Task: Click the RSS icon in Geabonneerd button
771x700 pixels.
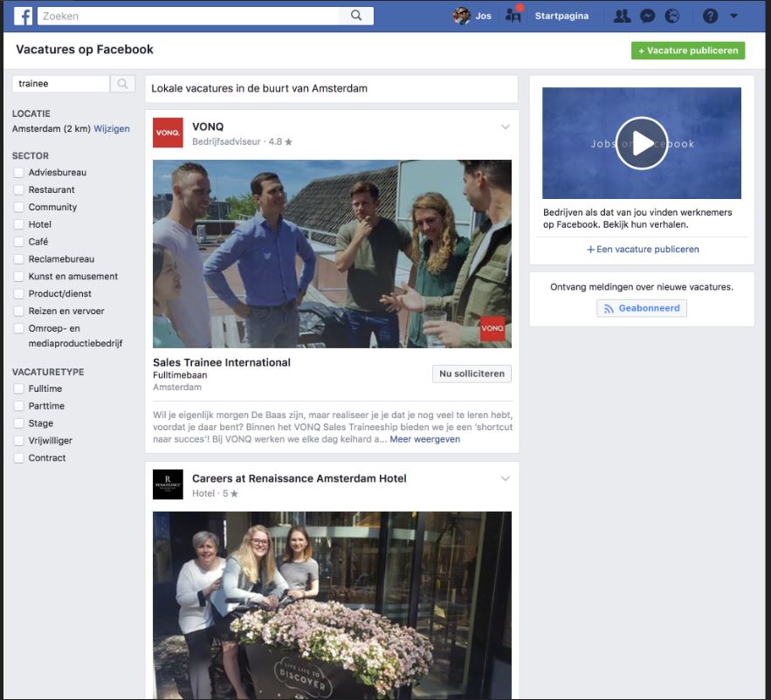Action: (x=609, y=309)
